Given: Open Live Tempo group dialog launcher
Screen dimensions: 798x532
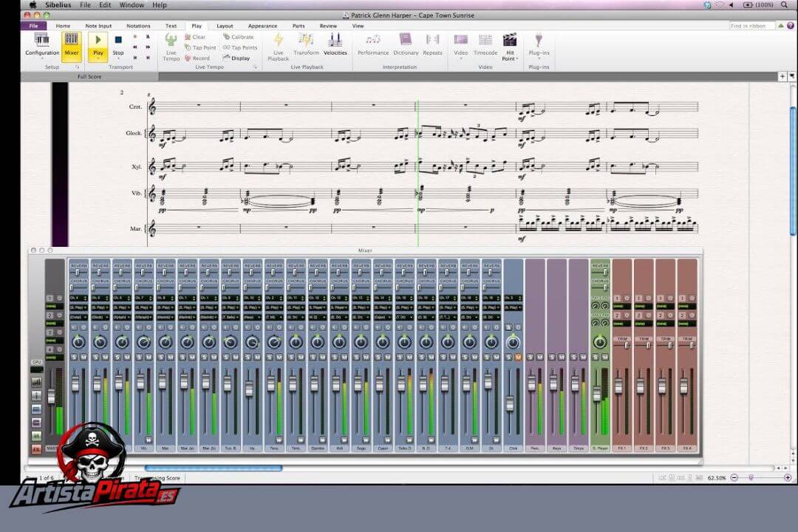Looking at the screenshot, I should coord(255,67).
